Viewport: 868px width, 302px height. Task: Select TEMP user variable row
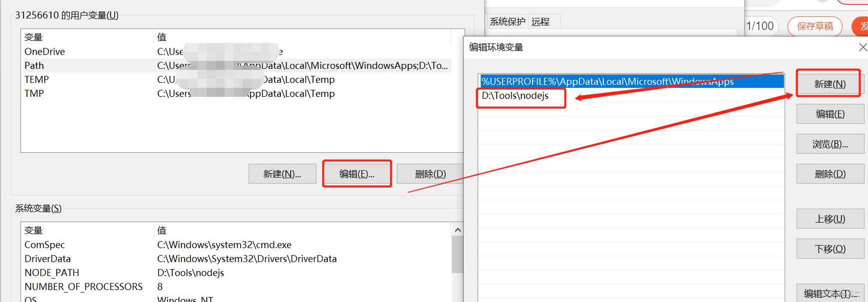(237, 79)
